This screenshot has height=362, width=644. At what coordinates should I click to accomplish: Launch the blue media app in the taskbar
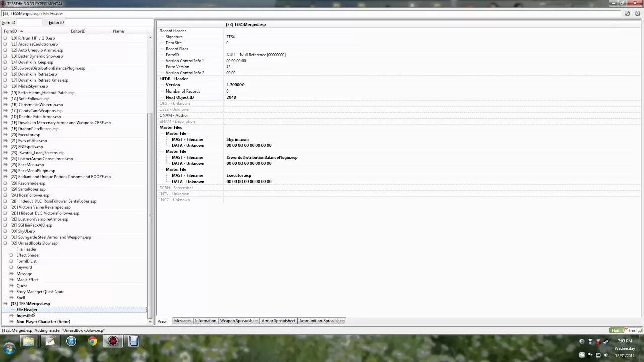click(71, 342)
